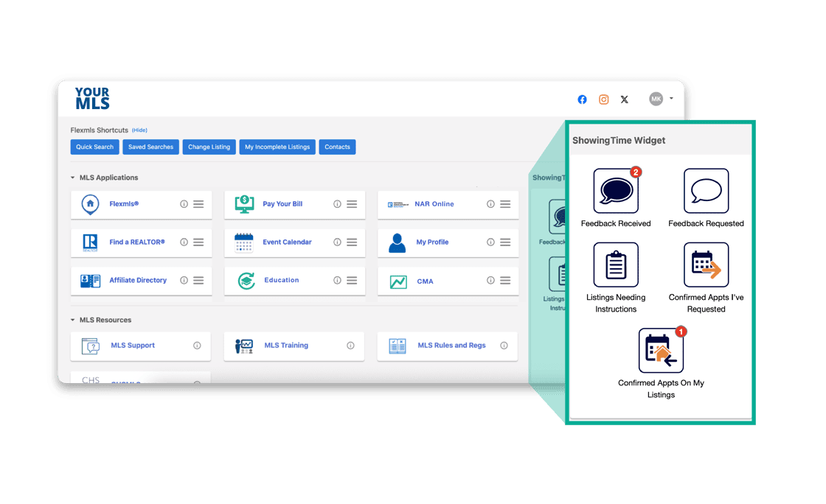Open Confirmed Appts I've Requested icon
826x504 pixels.
pos(706,265)
